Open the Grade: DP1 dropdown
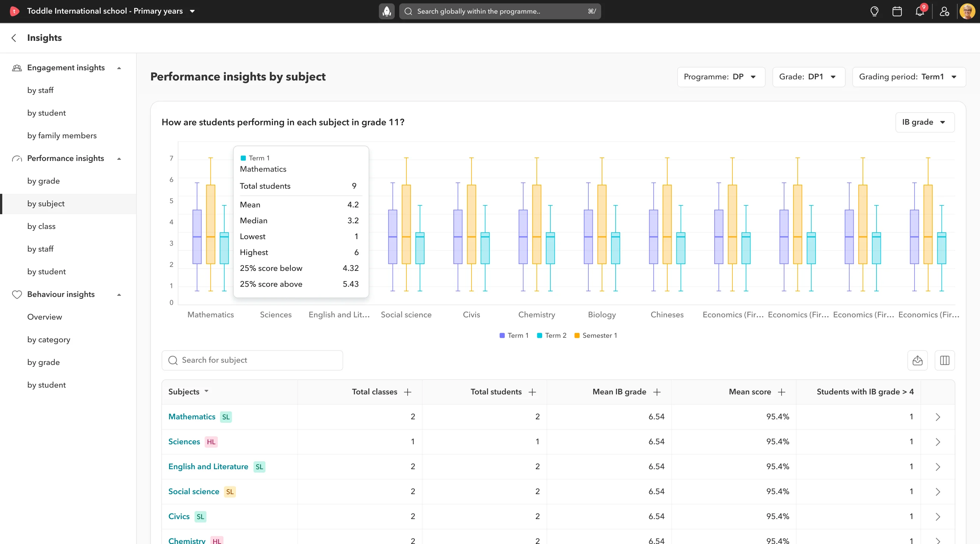The width and height of the screenshot is (980, 544). pyautogui.click(x=809, y=77)
